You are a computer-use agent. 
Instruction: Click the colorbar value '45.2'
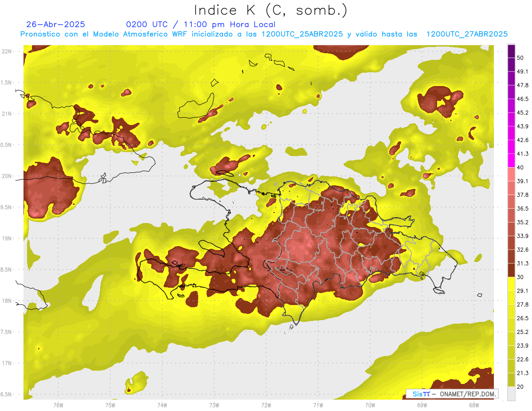pos(522,113)
